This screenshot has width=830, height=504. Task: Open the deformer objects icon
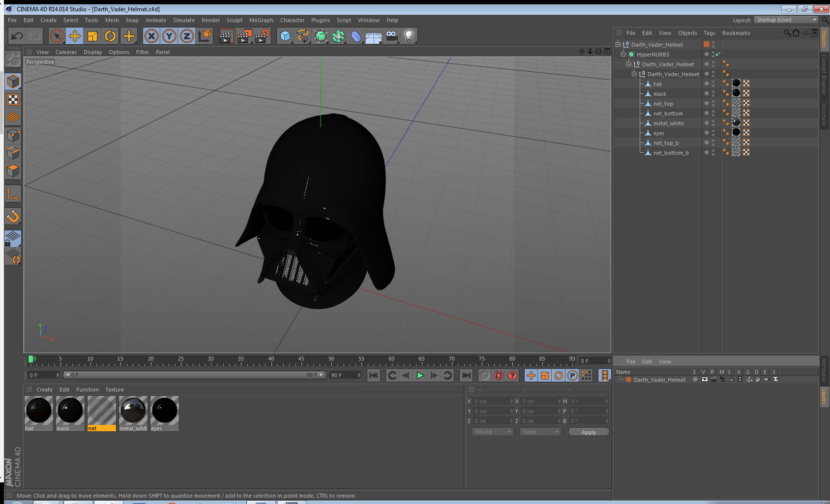(356, 36)
